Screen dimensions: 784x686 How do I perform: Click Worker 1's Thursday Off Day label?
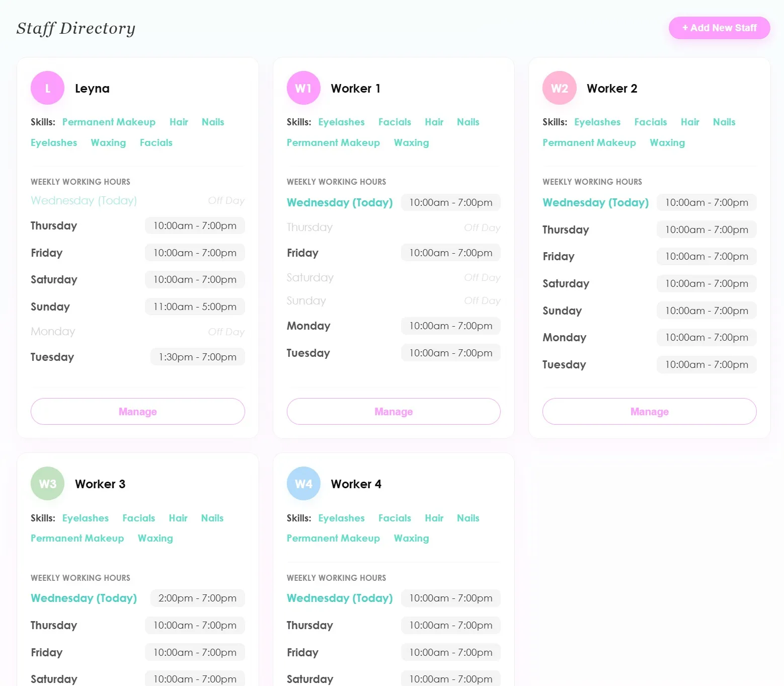[482, 227]
